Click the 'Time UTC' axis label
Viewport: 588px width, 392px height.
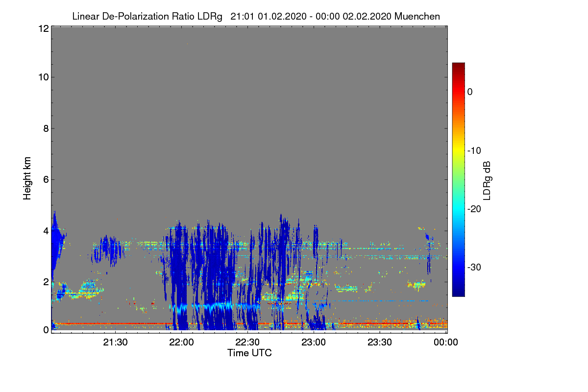(249, 353)
